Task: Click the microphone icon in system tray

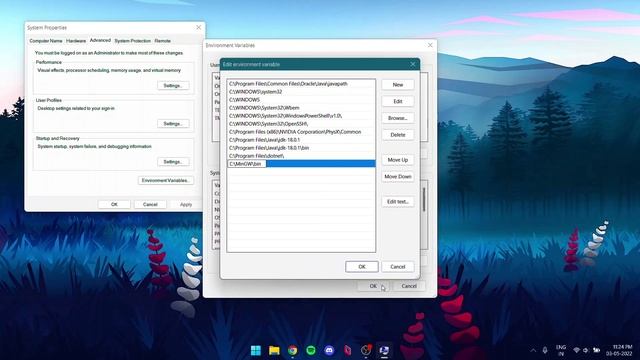Action: [x=545, y=350]
